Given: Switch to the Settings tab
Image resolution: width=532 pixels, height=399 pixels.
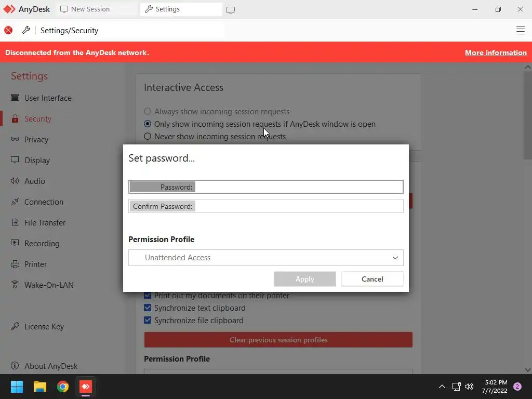Looking at the screenshot, I should point(181,9).
